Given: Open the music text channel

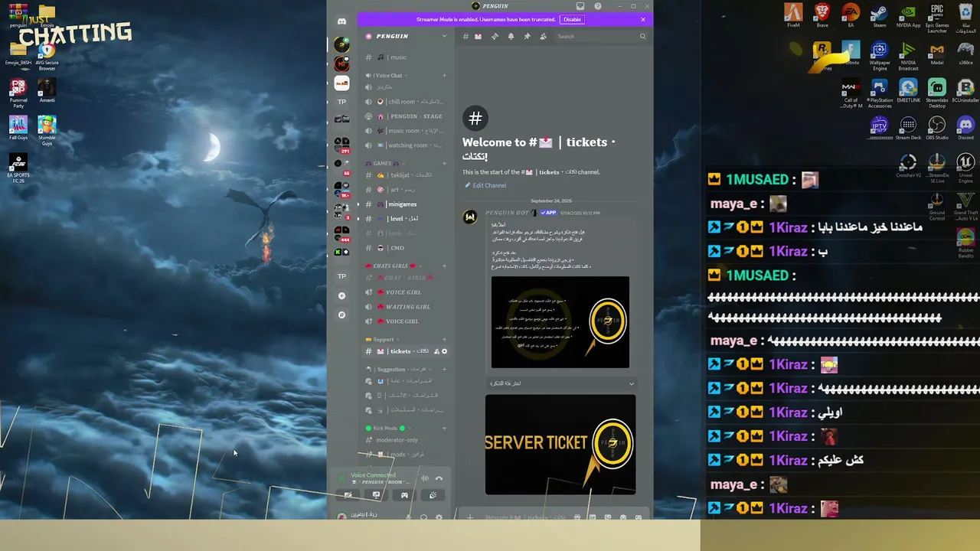Looking at the screenshot, I should click(x=406, y=57).
